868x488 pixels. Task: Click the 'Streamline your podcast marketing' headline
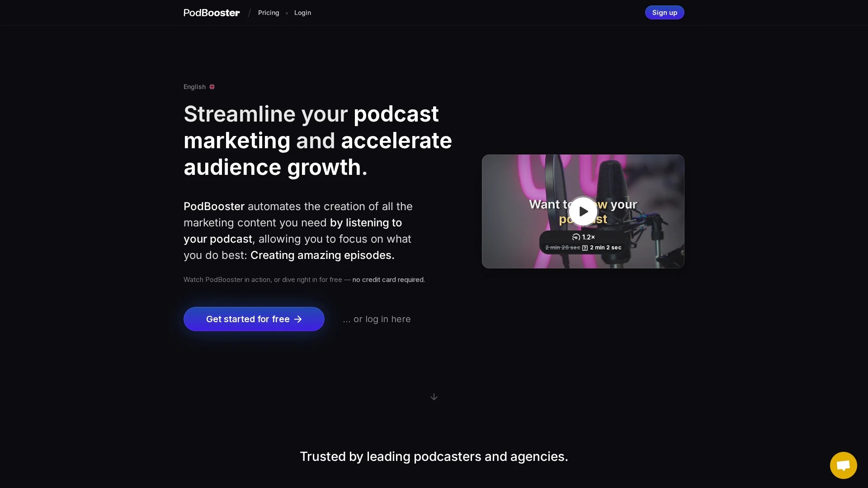coord(318,141)
